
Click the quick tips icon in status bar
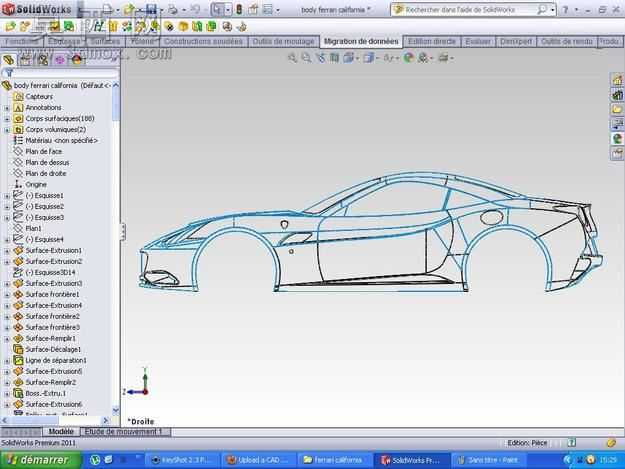pos(572,442)
